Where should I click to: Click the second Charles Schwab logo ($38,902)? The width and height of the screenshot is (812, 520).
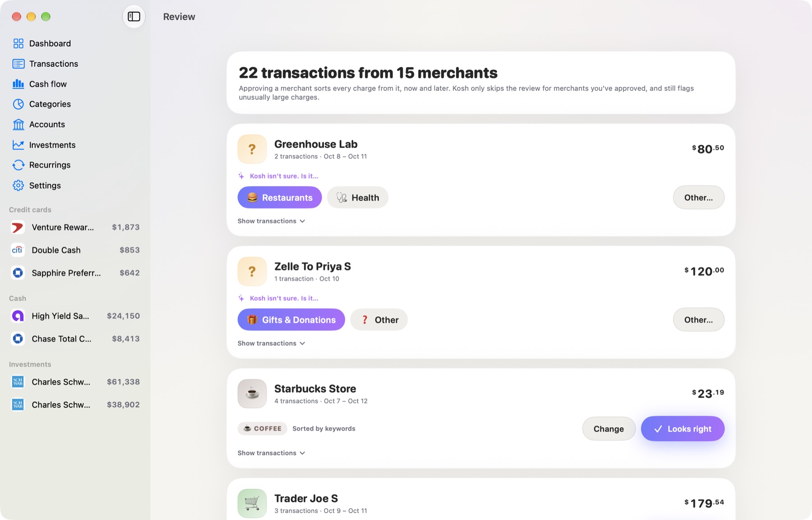click(x=18, y=405)
